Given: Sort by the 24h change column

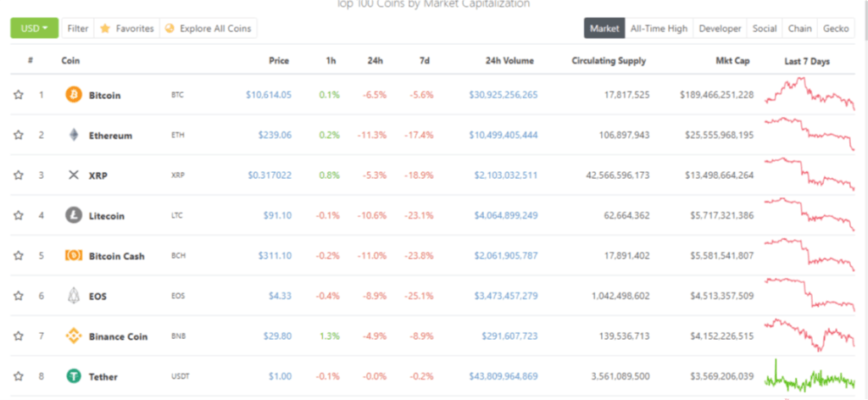Looking at the screenshot, I should (x=376, y=61).
